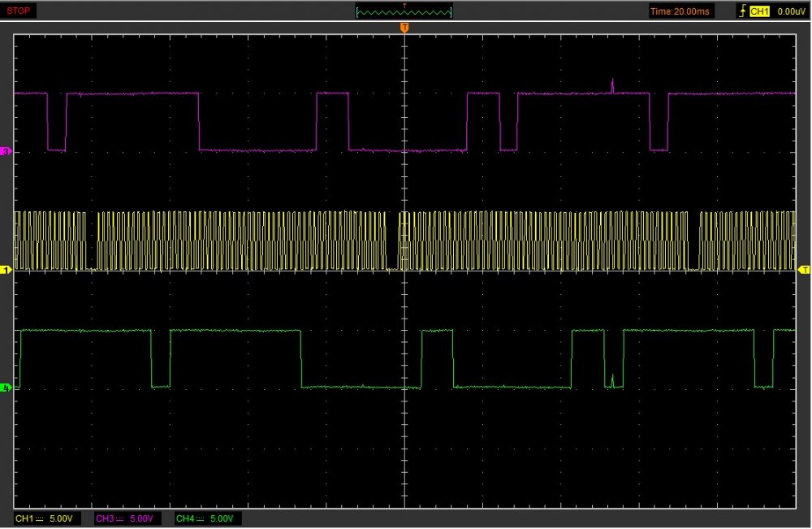Select the yellow CH1 trigger source badge
This screenshot has height=529, width=812.
pyautogui.click(x=760, y=11)
